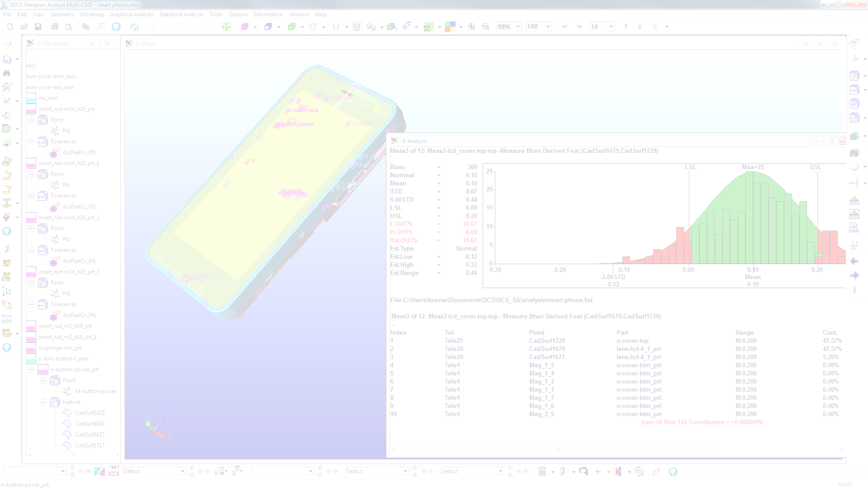Click the Copy icon in the toolbar

[x=85, y=26]
